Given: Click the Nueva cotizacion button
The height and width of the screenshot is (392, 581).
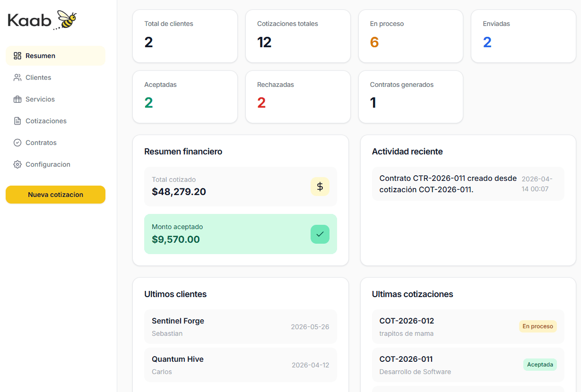Looking at the screenshot, I should [x=55, y=195].
